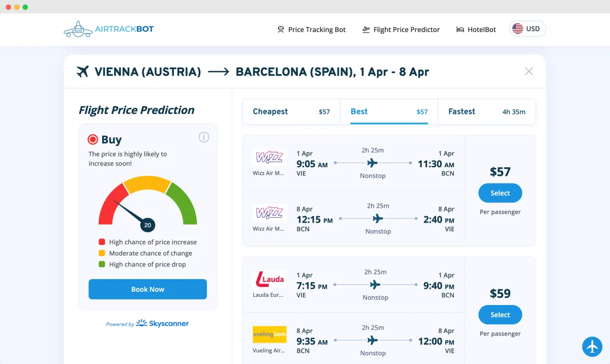610x364 pixels.
Task: Open Price Tracking Bot menu item
Action: coord(311,29)
